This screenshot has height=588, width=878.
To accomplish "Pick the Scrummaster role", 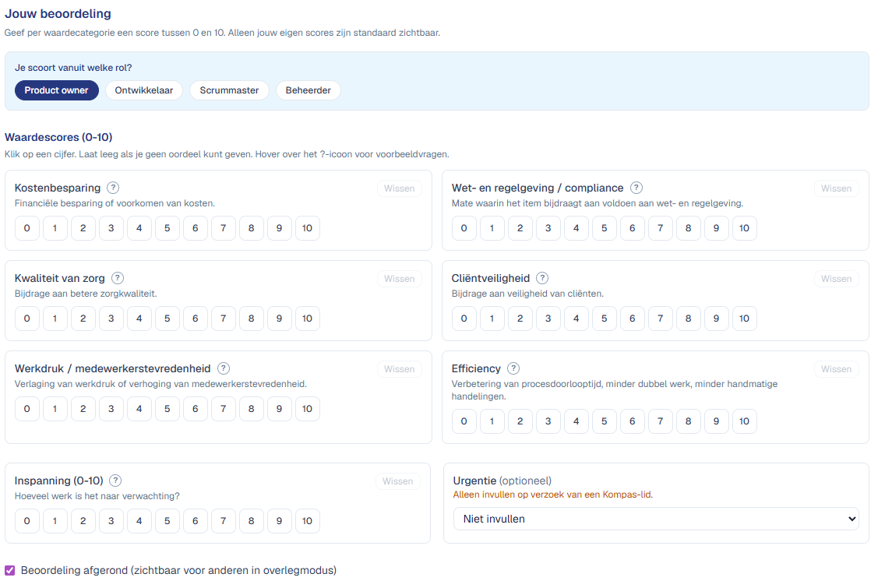I will (229, 90).
